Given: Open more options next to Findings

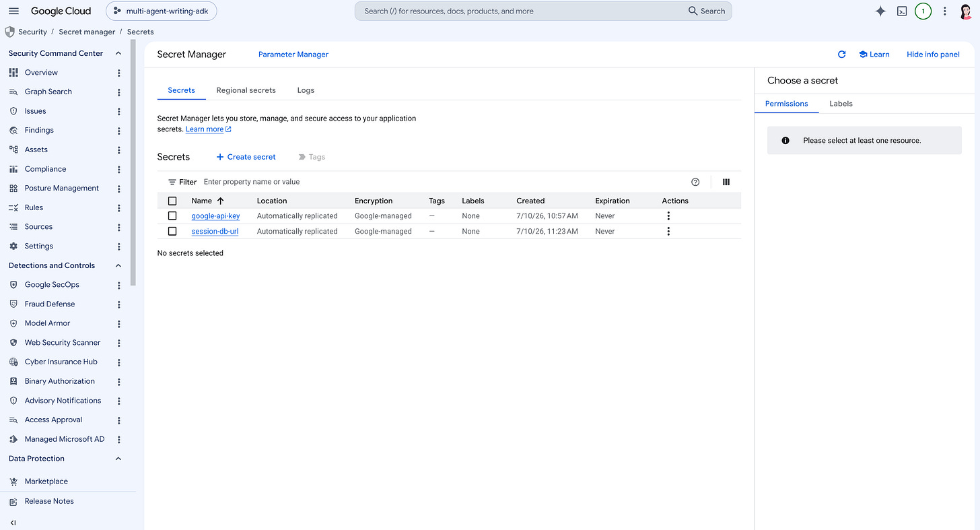Looking at the screenshot, I should pyautogui.click(x=119, y=131).
